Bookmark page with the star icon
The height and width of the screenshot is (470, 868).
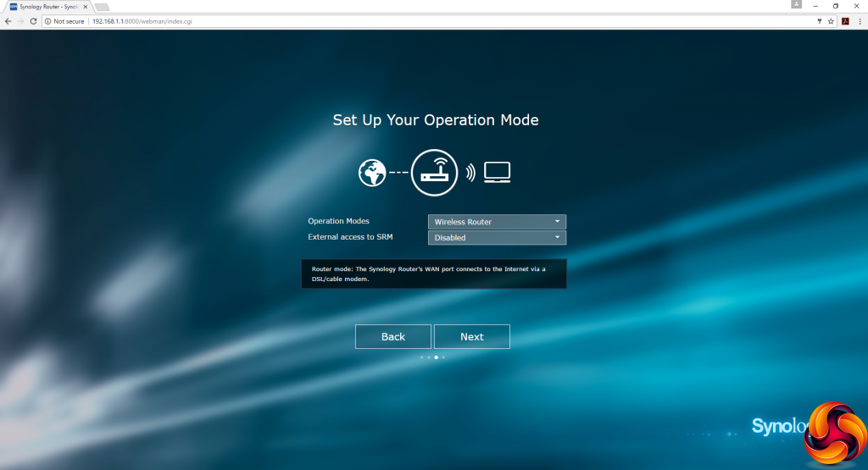coord(831,21)
